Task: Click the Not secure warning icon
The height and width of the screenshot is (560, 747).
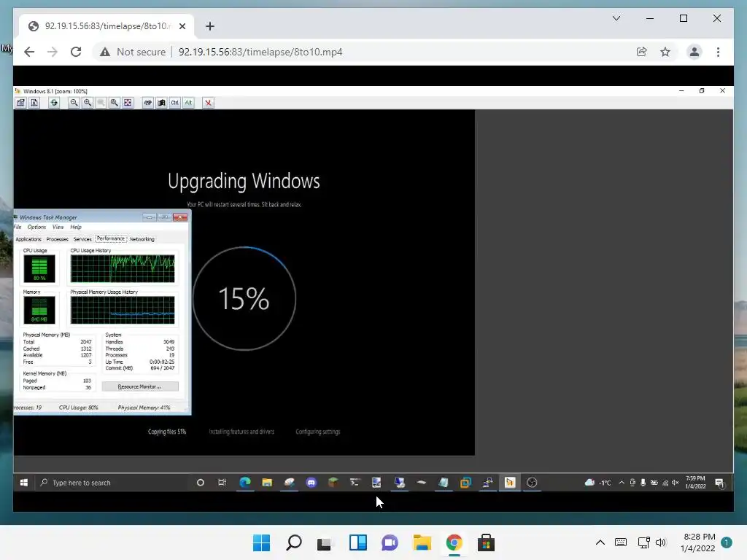Action: 105,52
